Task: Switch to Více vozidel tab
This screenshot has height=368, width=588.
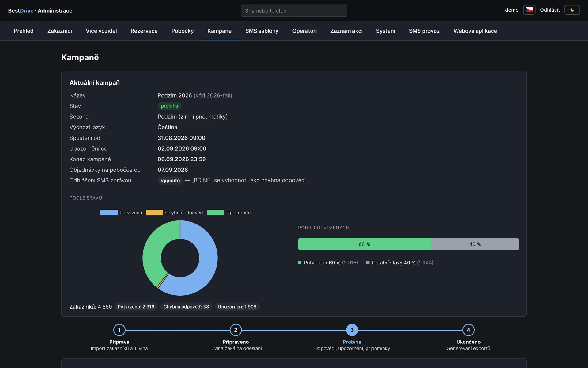Action: click(x=101, y=31)
